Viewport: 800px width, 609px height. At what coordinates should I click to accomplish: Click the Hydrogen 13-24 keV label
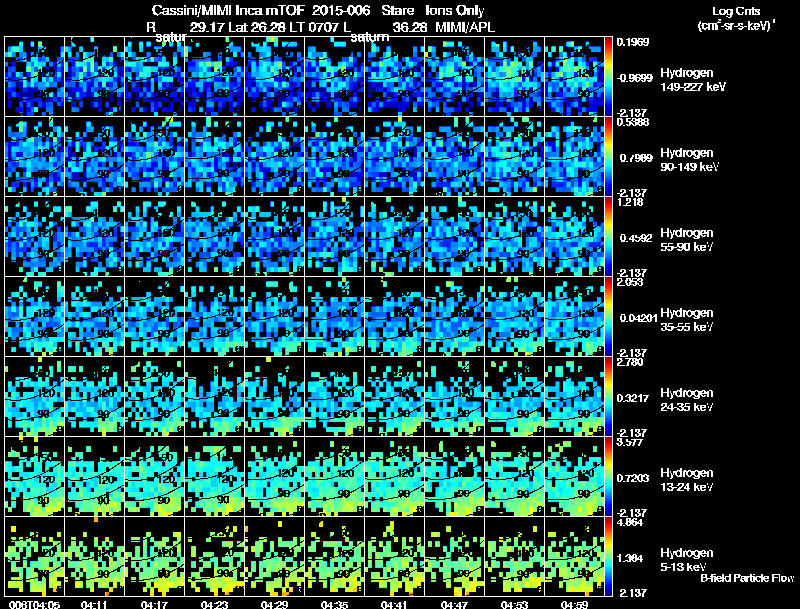[x=687, y=480]
